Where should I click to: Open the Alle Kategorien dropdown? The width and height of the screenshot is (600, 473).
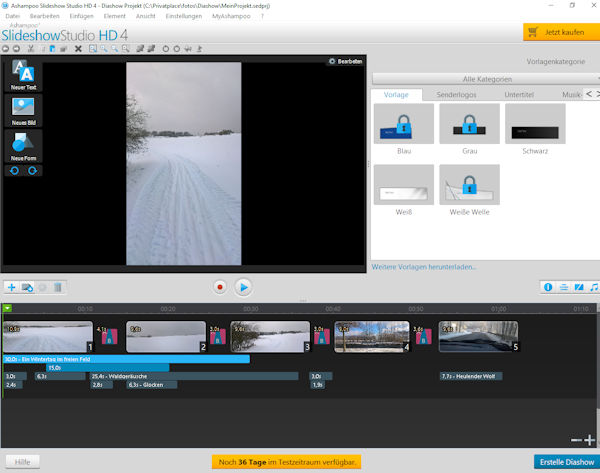(x=486, y=79)
